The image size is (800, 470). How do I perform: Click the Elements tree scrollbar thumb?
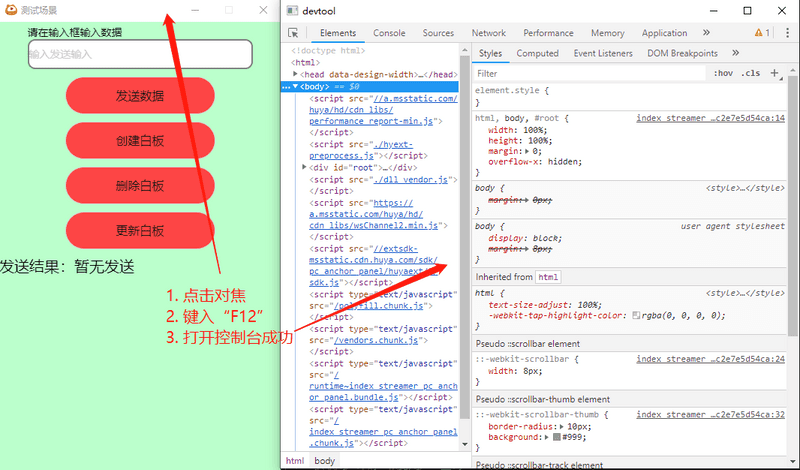464,235
